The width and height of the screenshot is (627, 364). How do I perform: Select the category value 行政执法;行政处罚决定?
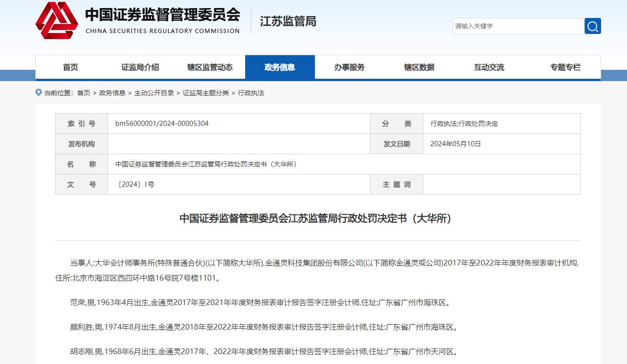click(464, 124)
